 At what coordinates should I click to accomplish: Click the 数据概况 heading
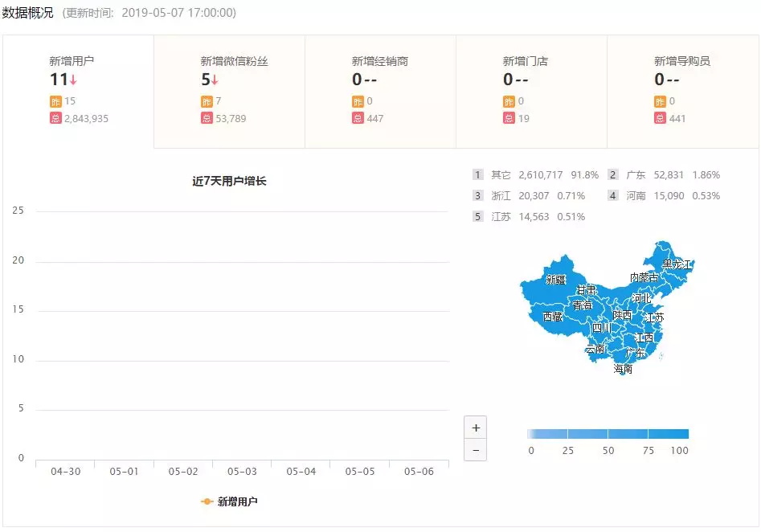click(27, 13)
